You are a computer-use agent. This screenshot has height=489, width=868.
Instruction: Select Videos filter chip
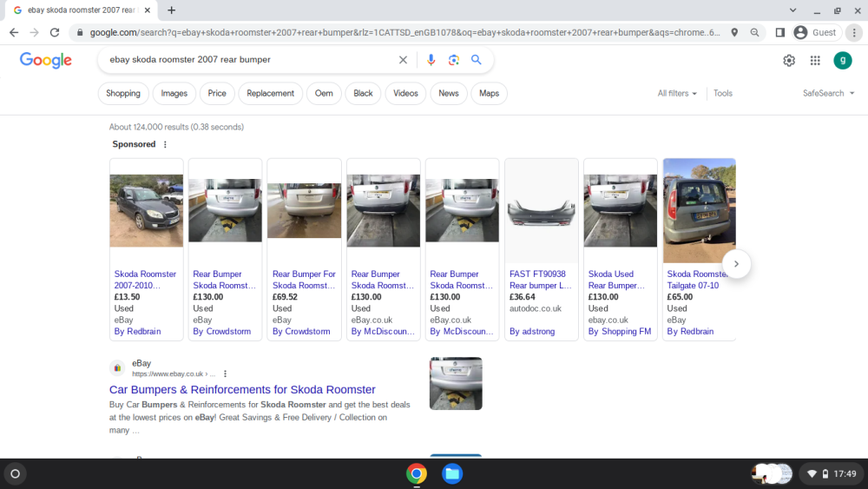[x=405, y=94]
